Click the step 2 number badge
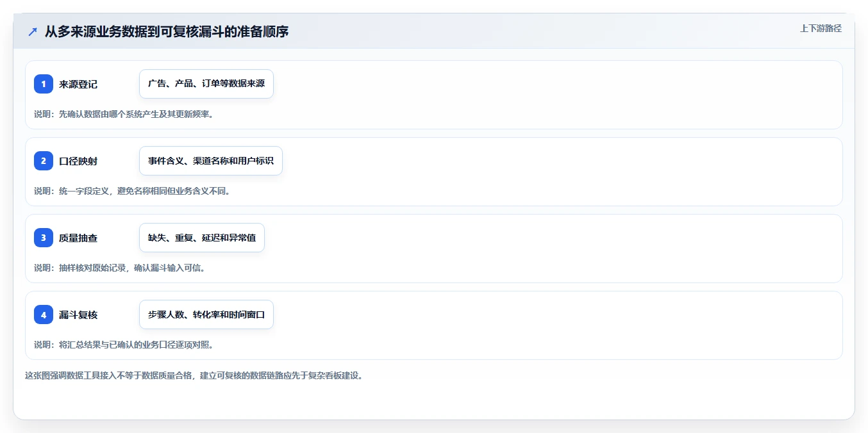 click(44, 161)
